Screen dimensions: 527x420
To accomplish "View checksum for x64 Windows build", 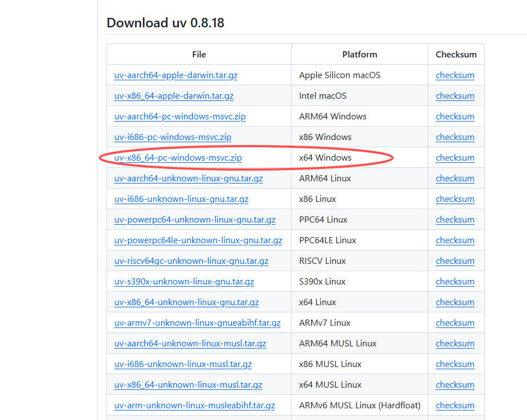I will point(455,158).
